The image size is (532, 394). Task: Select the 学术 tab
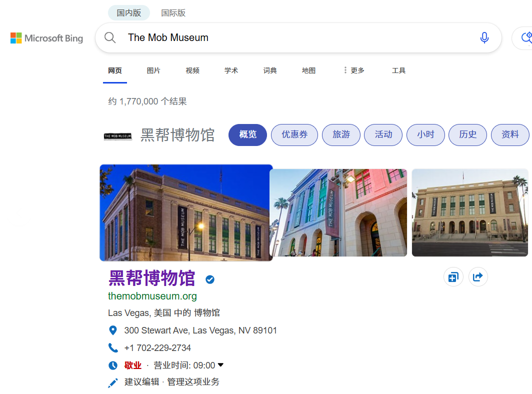click(x=231, y=70)
